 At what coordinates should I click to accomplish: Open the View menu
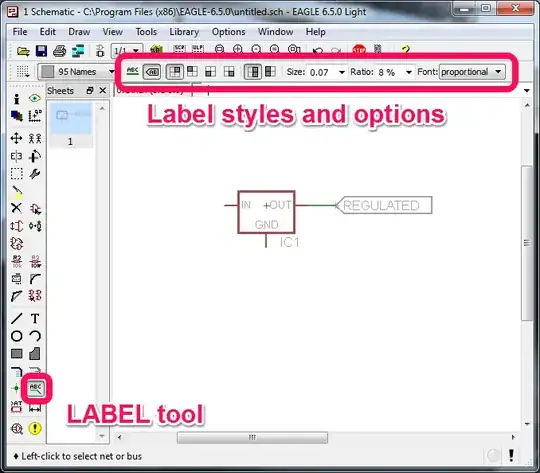point(113,32)
